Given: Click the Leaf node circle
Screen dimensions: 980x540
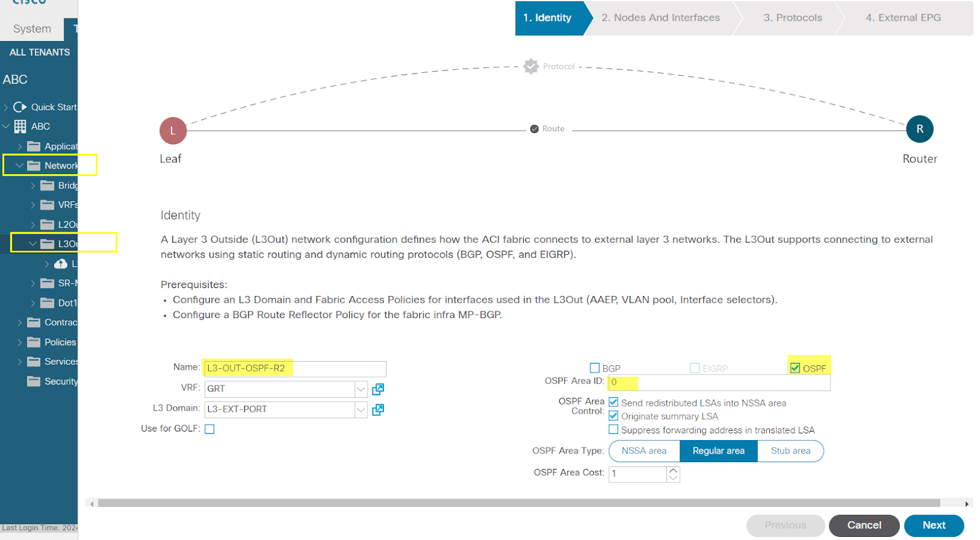Looking at the screenshot, I should (x=173, y=131).
